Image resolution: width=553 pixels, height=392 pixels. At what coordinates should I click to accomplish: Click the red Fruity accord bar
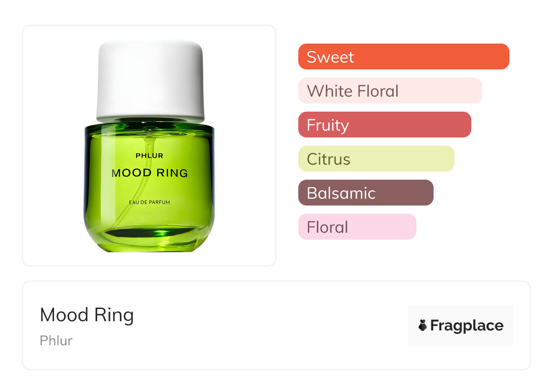tap(384, 125)
